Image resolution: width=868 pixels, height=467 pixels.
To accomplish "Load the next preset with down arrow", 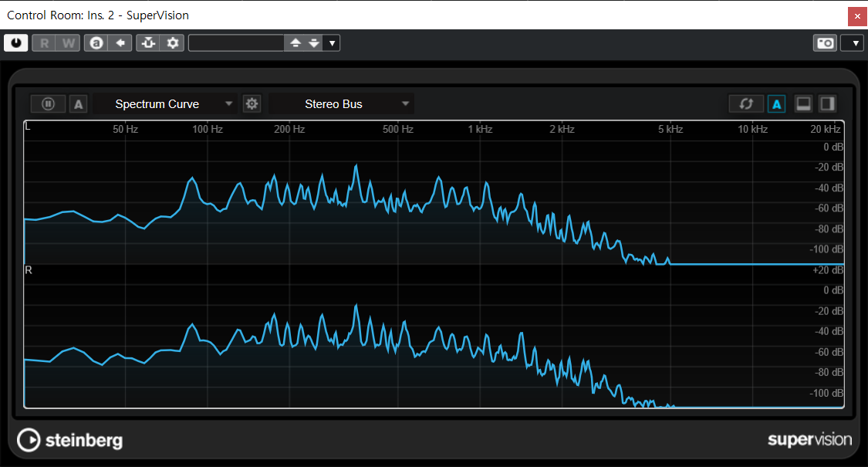I will pos(313,43).
